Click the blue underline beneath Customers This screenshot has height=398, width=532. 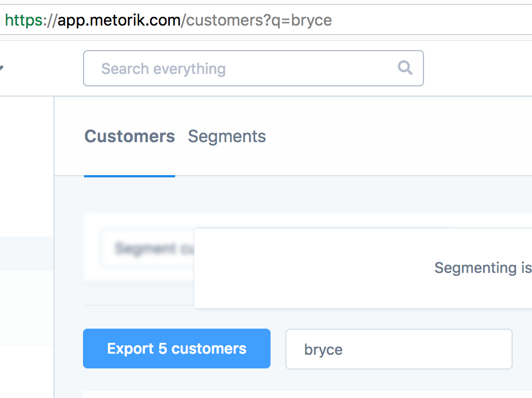130,176
